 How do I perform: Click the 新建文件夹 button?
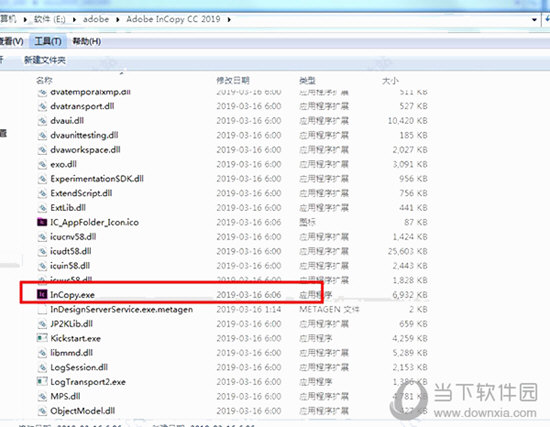point(45,60)
